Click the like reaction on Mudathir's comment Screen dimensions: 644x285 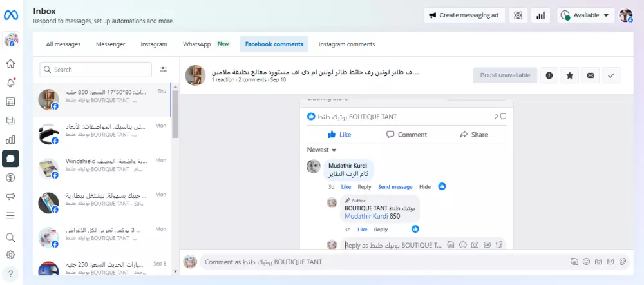(442, 186)
